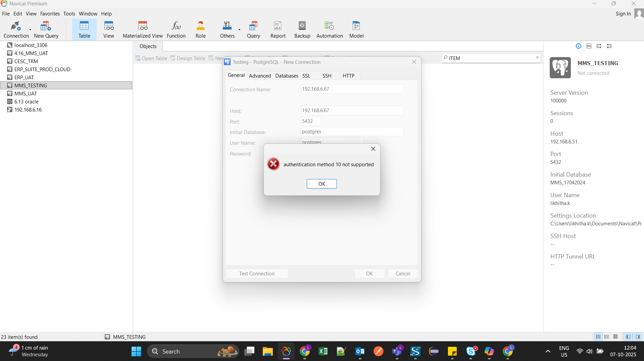Click the Backup toolbar icon

[302, 30]
